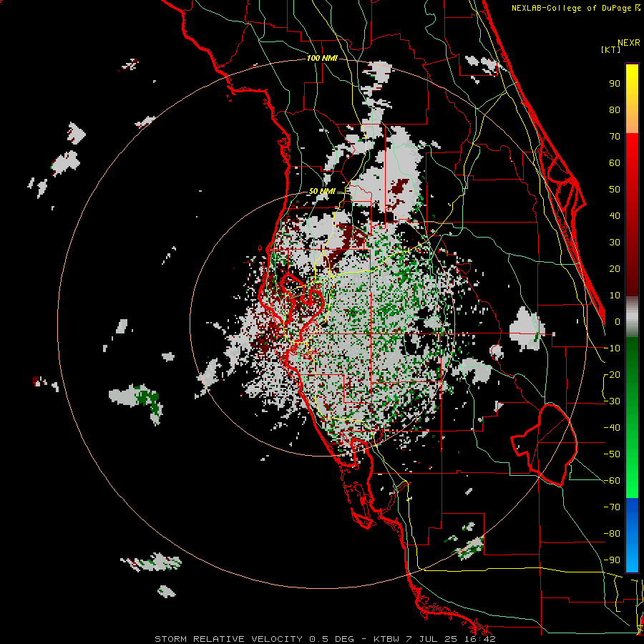Select the STORM RELATIVE VELOCITY product title

click(x=229, y=639)
